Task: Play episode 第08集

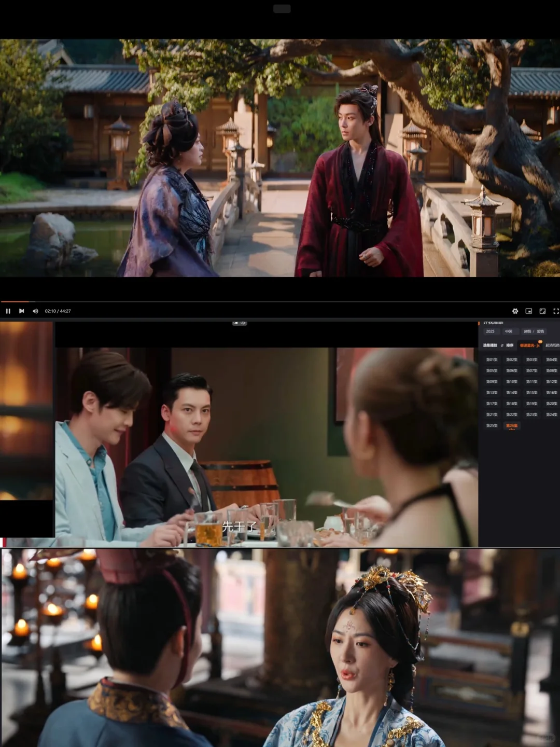Action: [552, 370]
